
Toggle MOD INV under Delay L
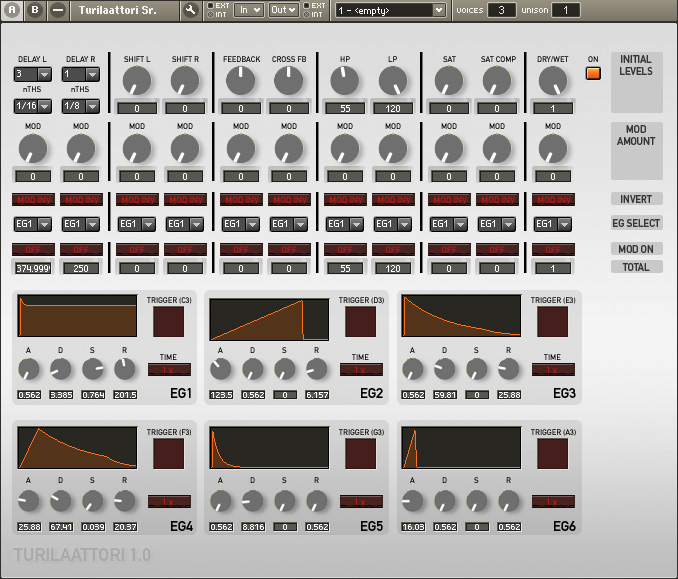[33, 199]
